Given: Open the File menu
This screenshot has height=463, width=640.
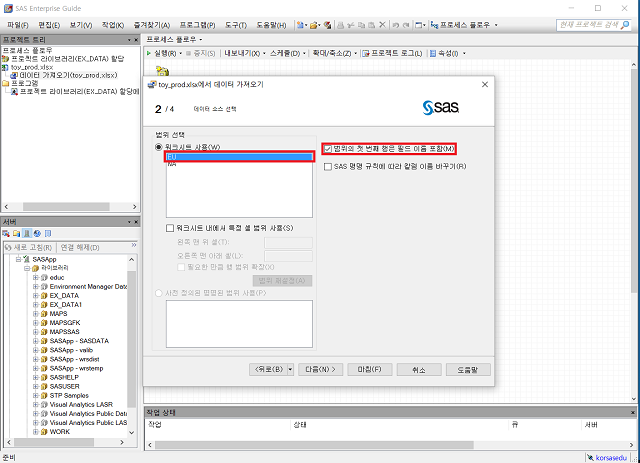Looking at the screenshot, I should pos(18,25).
